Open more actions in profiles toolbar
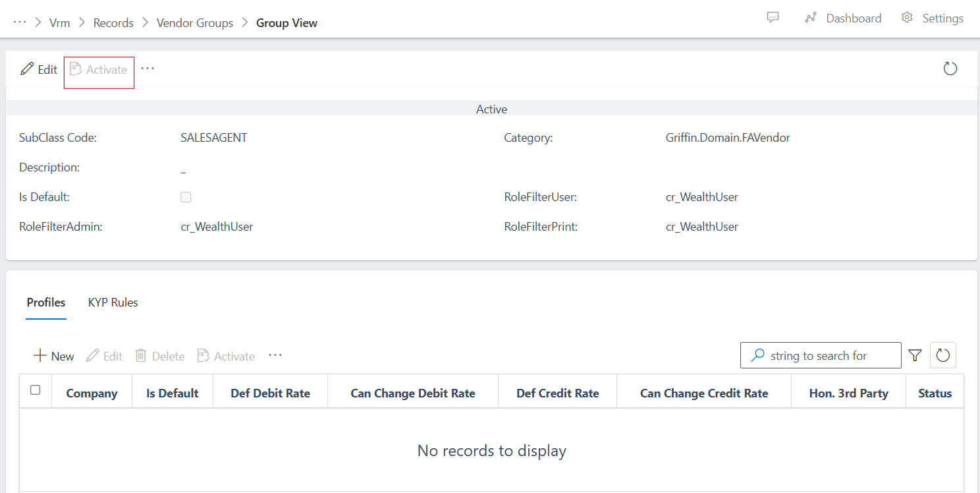The width and height of the screenshot is (980, 493). [275, 355]
